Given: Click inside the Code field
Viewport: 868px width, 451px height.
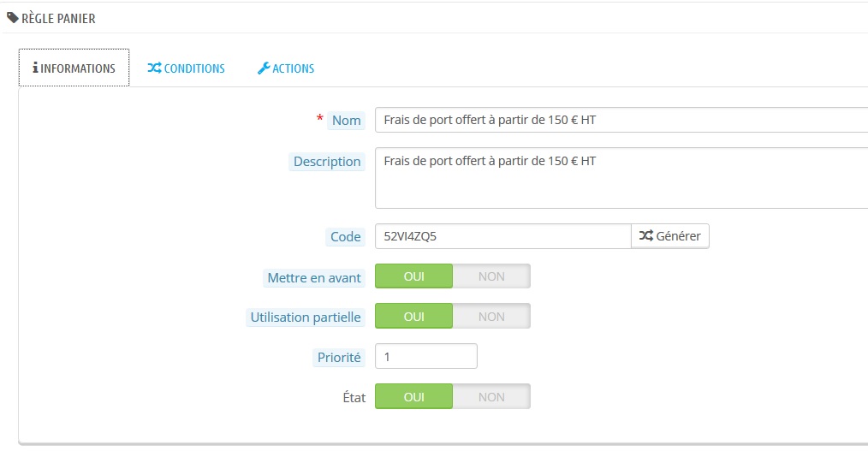Looking at the screenshot, I should pos(503,236).
